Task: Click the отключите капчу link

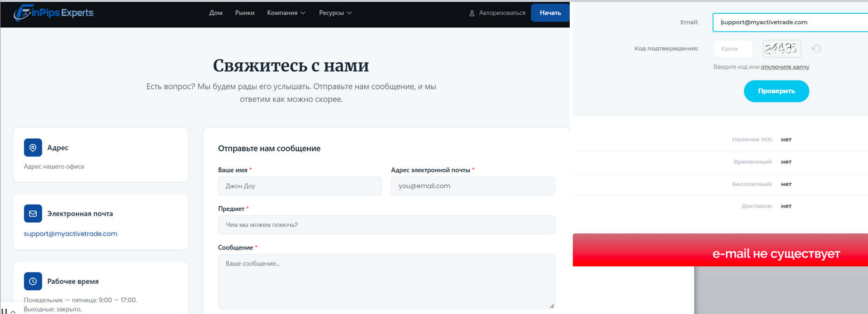Action: coord(785,67)
